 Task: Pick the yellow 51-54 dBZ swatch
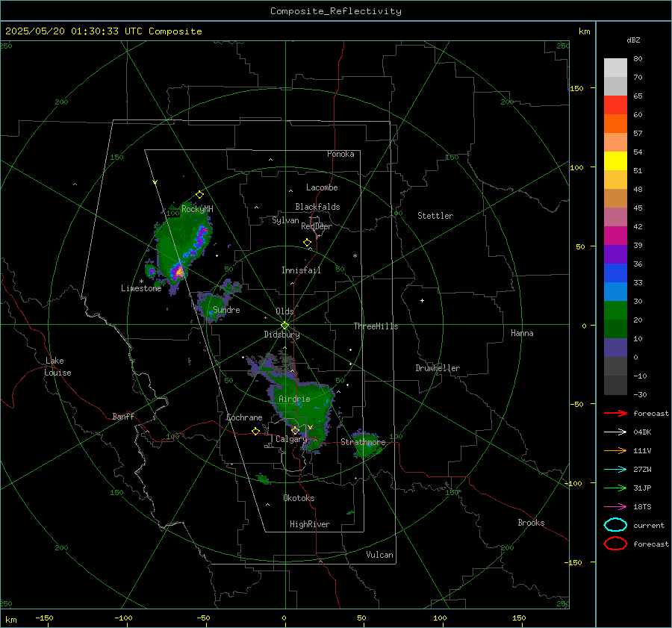click(615, 161)
